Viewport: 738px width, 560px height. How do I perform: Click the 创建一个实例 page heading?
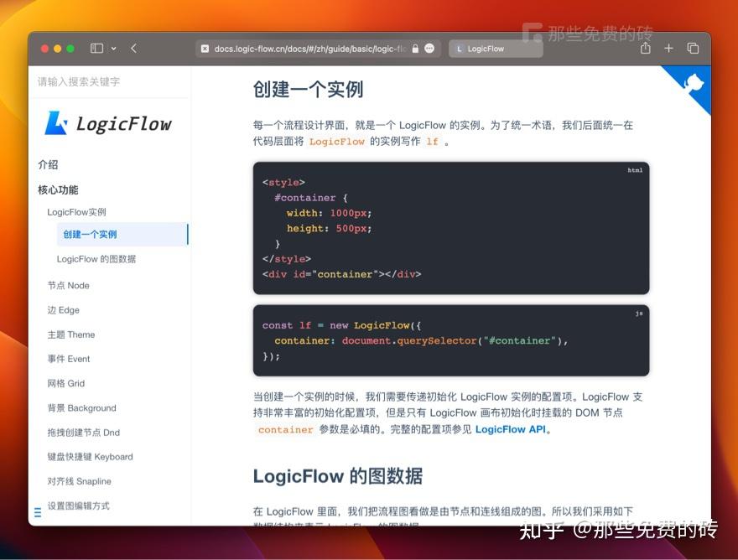[309, 90]
